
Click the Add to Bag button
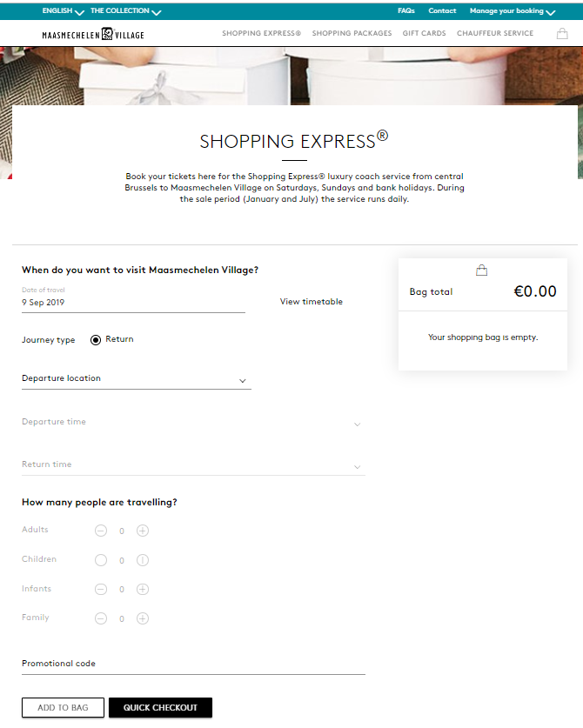tap(63, 708)
